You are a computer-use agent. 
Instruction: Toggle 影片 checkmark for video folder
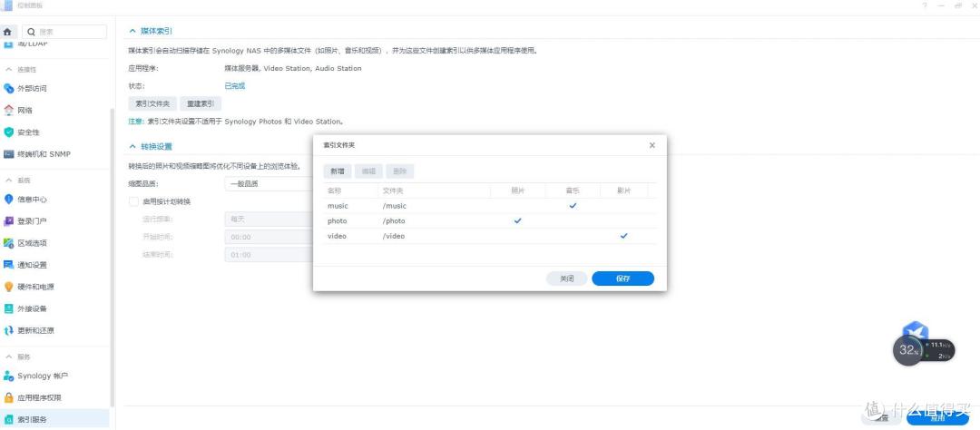(623, 236)
